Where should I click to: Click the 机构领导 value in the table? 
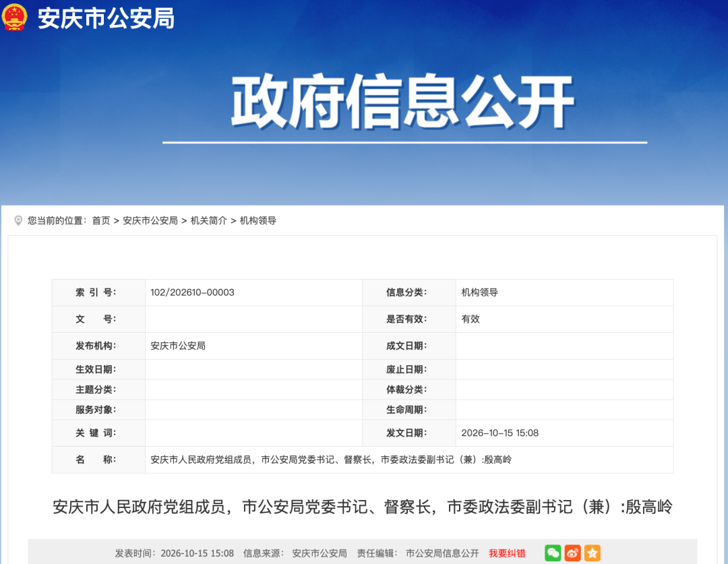click(480, 292)
